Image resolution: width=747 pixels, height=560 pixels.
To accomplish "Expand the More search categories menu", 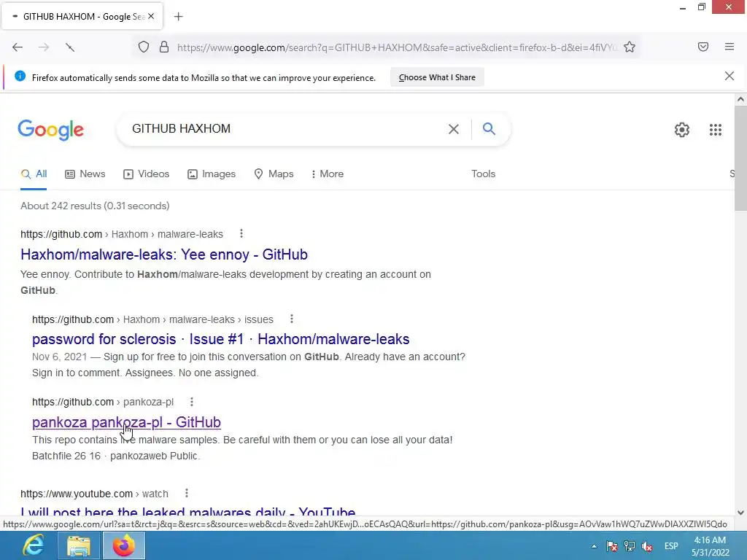I will tap(328, 174).
